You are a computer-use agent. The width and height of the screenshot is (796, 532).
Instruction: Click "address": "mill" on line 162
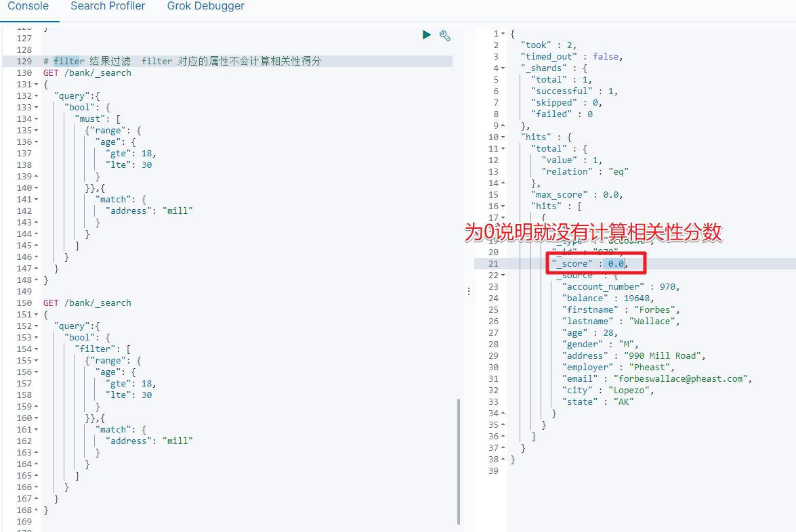pyautogui.click(x=149, y=441)
